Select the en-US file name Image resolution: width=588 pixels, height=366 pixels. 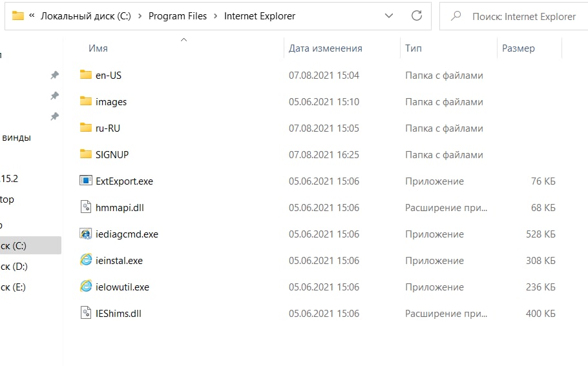pyautogui.click(x=109, y=76)
